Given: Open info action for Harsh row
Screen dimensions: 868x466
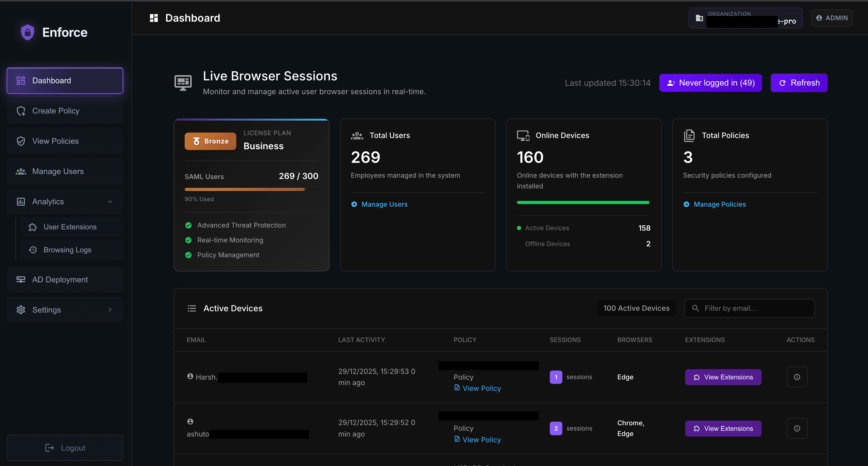Looking at the screenshot, I should coord(797,377).
